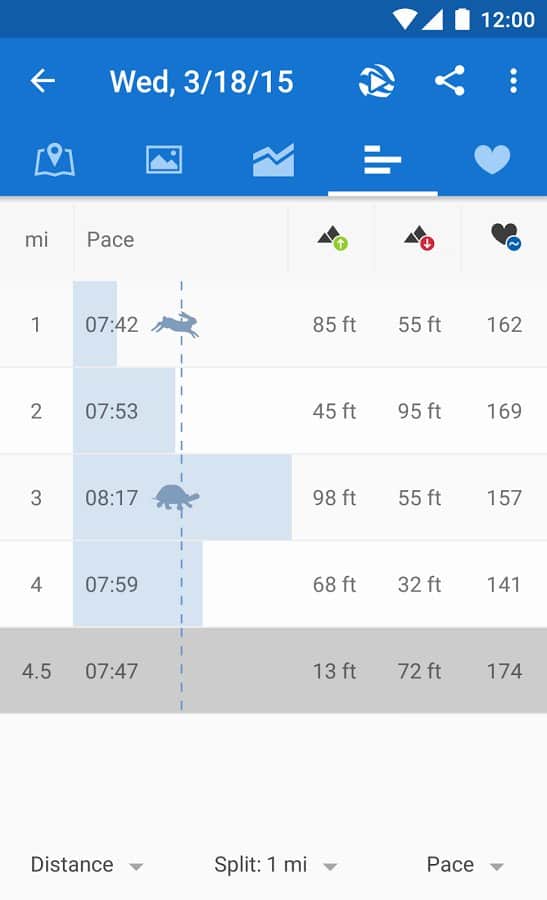
Task: Tap the average heart rate column icon
Action: pyautogui.click(x=506, y=236)
